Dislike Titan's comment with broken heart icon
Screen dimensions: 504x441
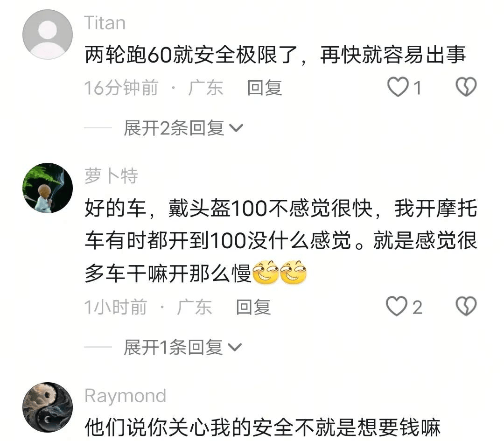click(x=466, y=87)
